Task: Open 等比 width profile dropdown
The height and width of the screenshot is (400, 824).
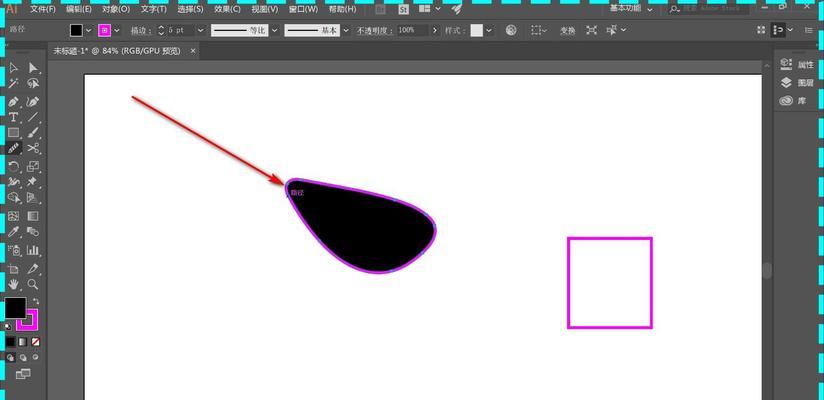Action: coord(274,30)
